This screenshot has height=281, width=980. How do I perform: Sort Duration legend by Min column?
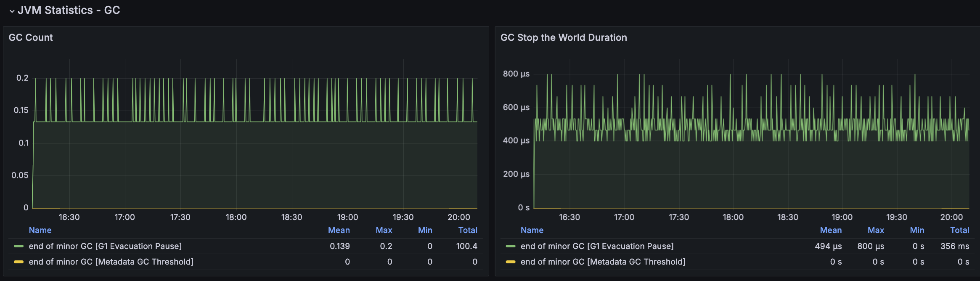coord(917,230)
